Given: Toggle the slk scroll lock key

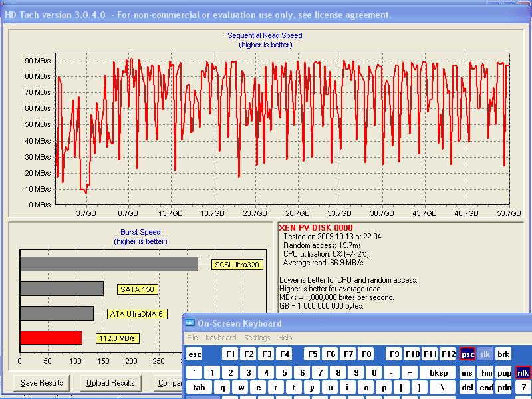Looking at the screenshot, I should (485, 354).
